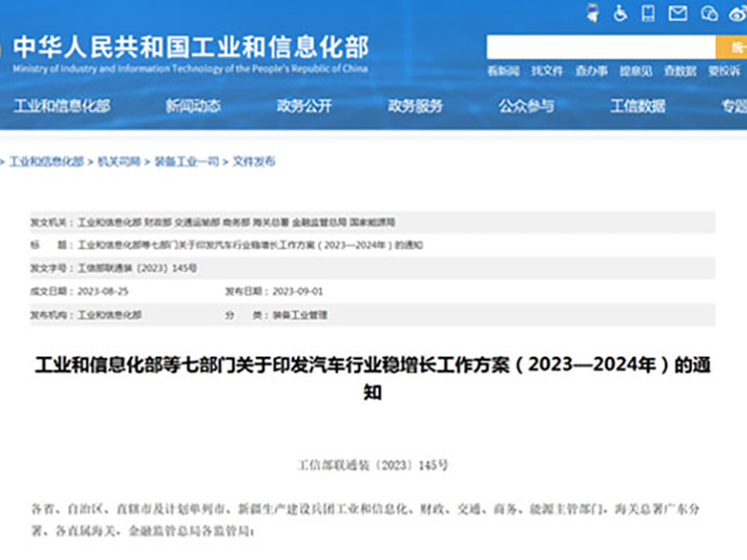Open the wheelchair accessibility icon
Screen dimensions: 747x560
[620, 13]
